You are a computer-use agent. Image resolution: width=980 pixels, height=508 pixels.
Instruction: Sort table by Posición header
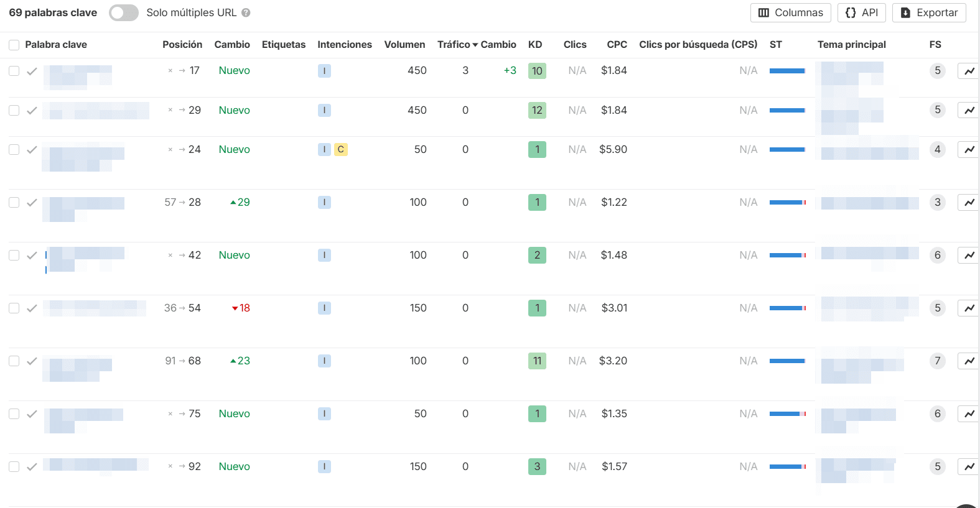click(x=182, y=45)
